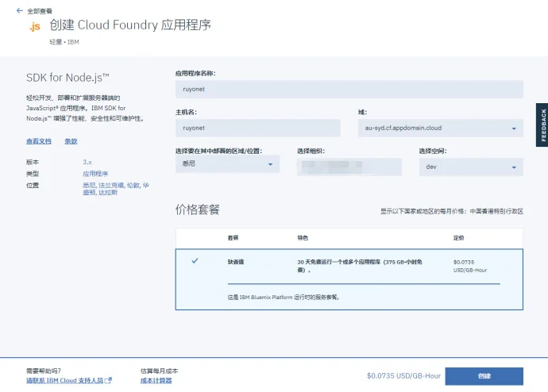
Task: Click the 全部查看 back link
Action: click(x=40, y=11)
